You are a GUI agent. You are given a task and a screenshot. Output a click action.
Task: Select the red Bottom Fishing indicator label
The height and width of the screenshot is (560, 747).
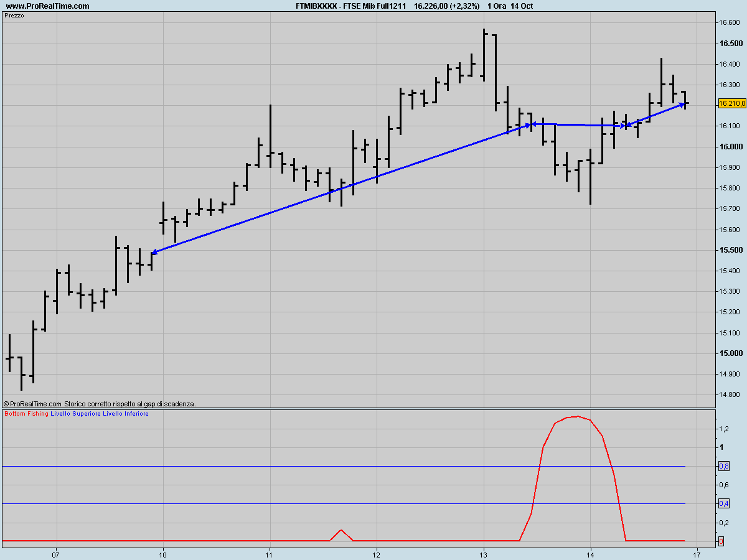point(26,413)
